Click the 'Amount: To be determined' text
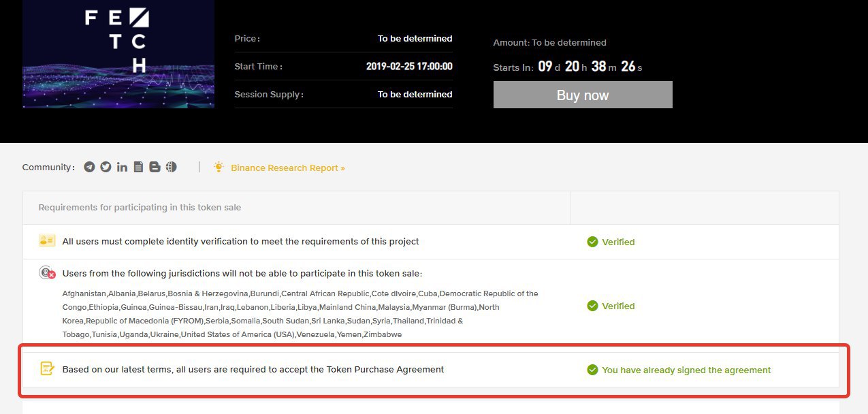Viewport: 868px width, 414px height. click(549, 42)
